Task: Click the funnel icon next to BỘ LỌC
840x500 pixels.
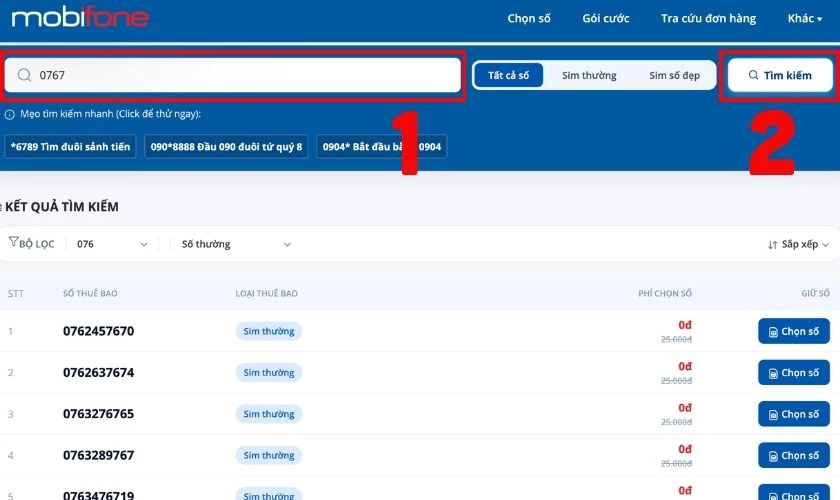Action: (13, 242)
